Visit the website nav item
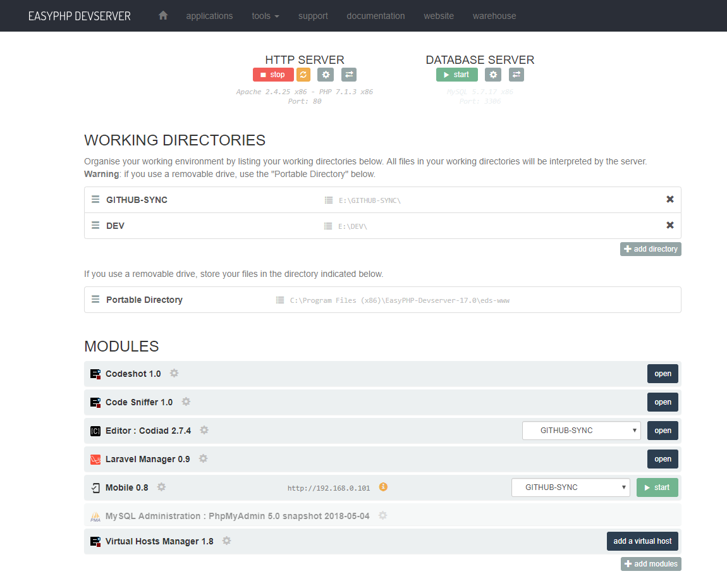 click(439, 16)
